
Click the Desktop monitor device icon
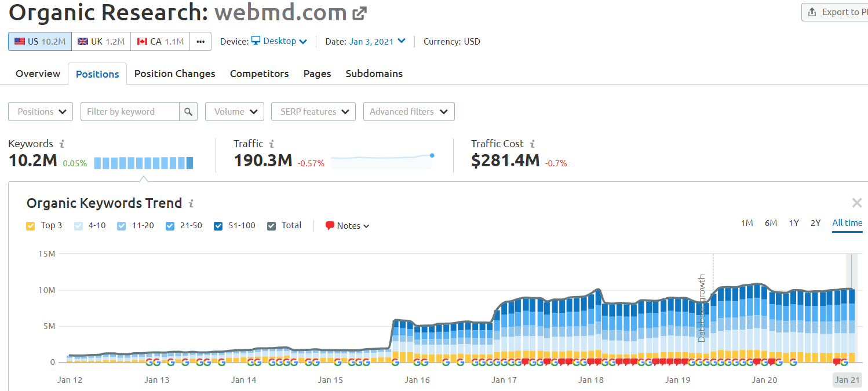256,41
